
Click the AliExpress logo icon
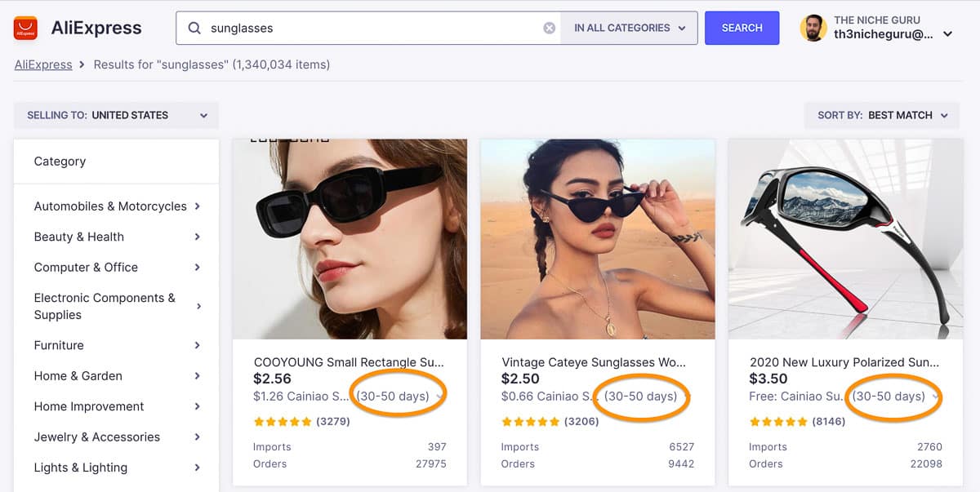(x=24, y=27)
